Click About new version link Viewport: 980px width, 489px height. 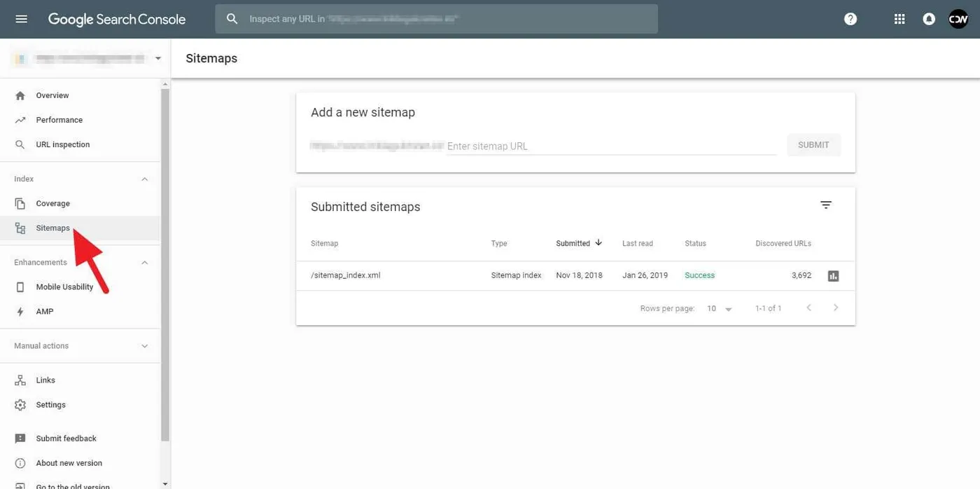[x=69, y=463]
